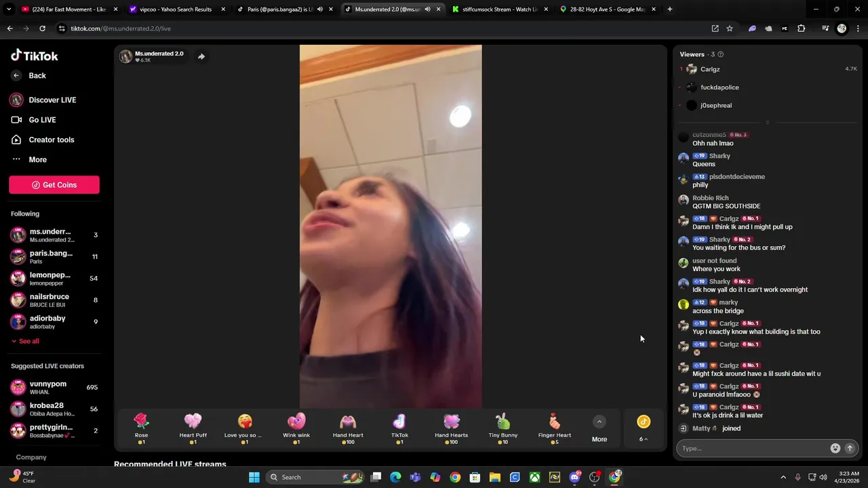This screenshot has height=488, width=868.
Task: Open paris.bang live from the Following list
Action: click(54, 257)
